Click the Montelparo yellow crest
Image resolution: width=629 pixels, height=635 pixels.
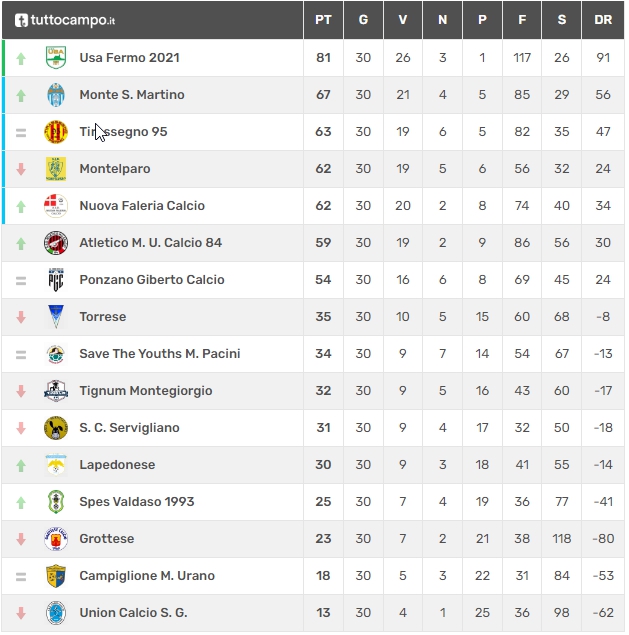point(56,169)
